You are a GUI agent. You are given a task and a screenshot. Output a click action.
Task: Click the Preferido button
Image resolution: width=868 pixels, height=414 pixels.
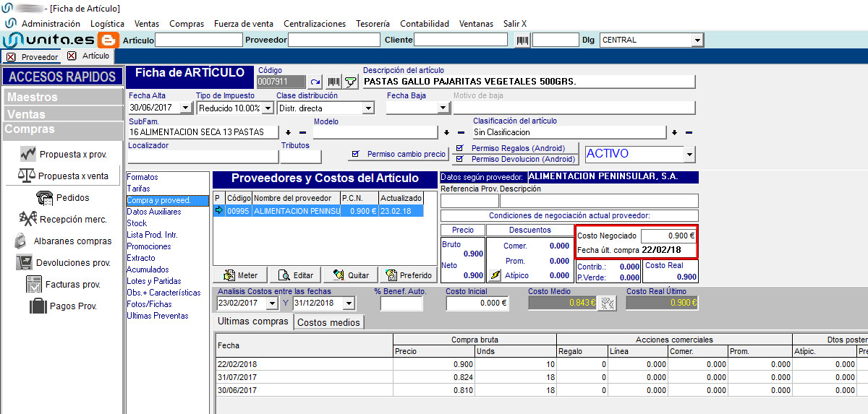click(x=409, y=275)
